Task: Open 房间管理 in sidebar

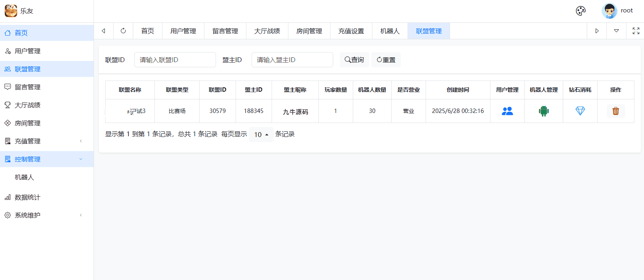Action: click(x=47, y=123)
